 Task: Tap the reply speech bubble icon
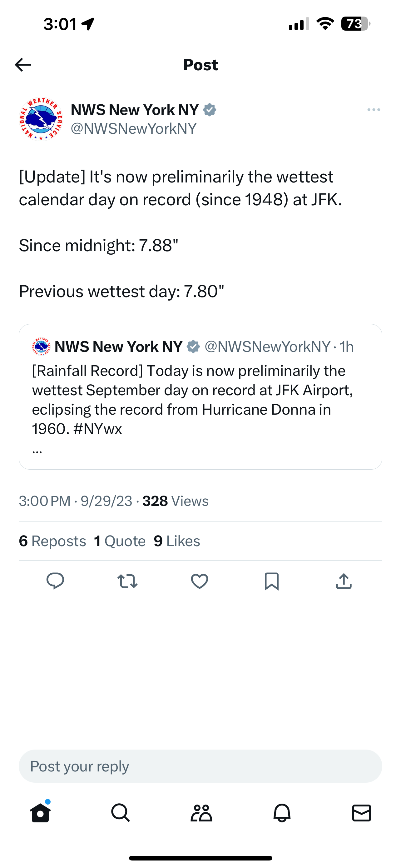(55, 581)
